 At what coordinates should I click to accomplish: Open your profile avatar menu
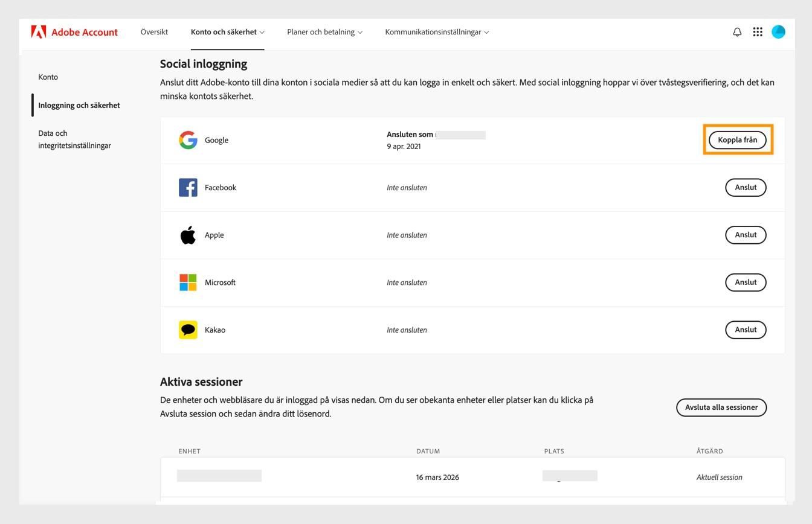[x=778, y=32]
